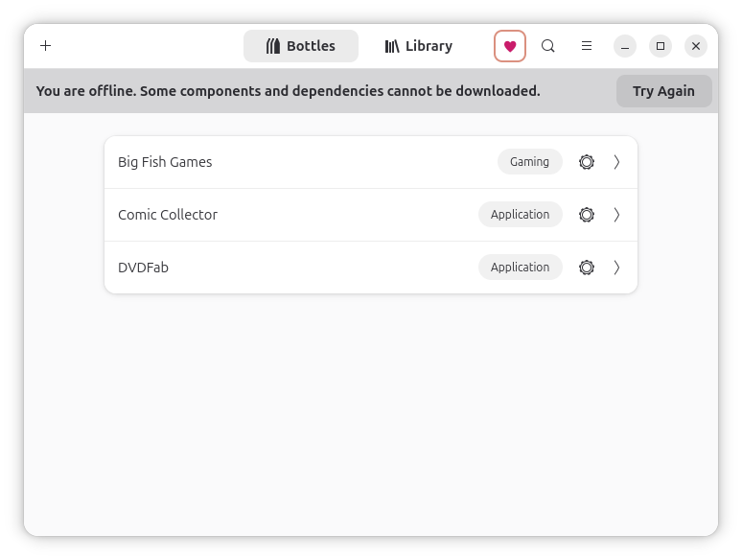Maximize the Bottles window
This screenshot has height=560, width=742.
[x=661, y=46]
